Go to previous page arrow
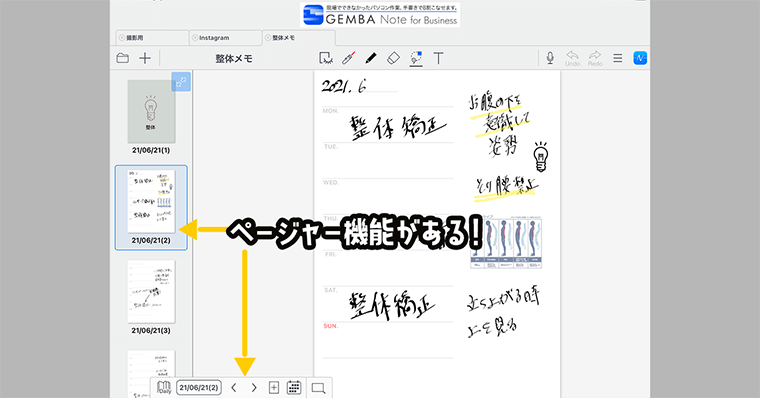 tap(234, 387)
